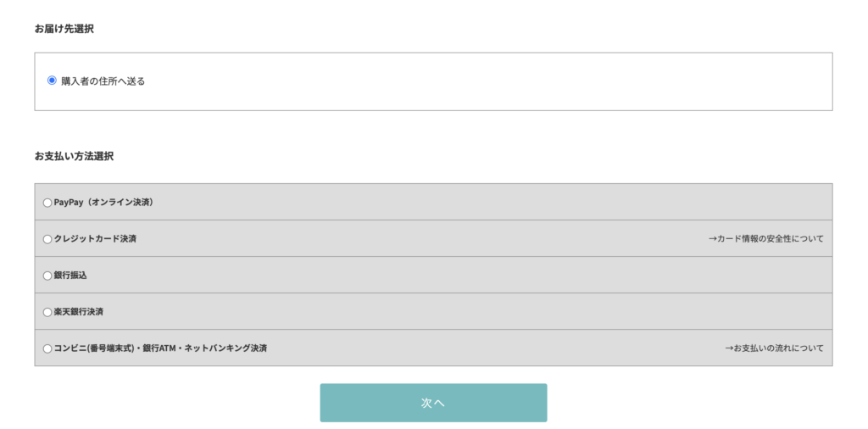Click the 購入者の住所へ送る radio button
This screenshot has height=429, width=868.
[x=52, y=81]
